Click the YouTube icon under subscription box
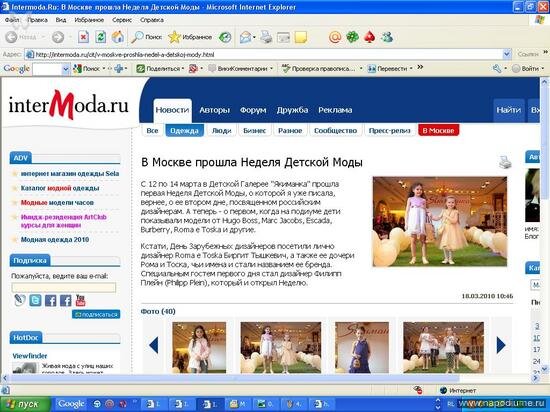 coord(80,300)
